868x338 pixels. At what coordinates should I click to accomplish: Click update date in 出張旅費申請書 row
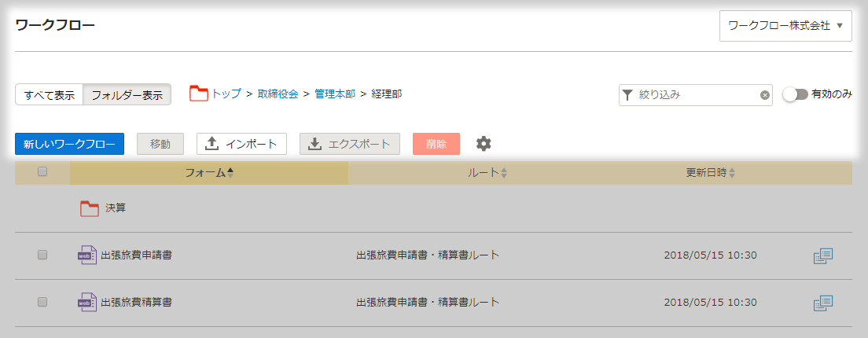point(710,255)
